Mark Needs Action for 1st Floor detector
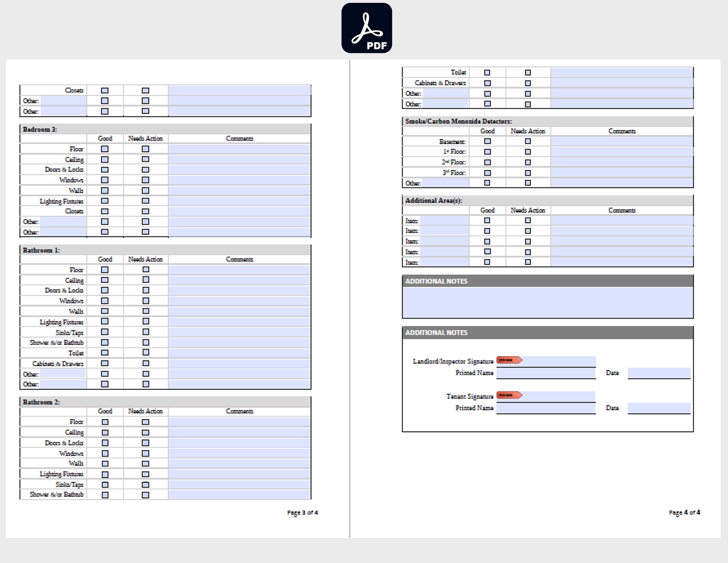Image resolution: width=728 pixels, height=563 pixels. (x=528, y=152)
